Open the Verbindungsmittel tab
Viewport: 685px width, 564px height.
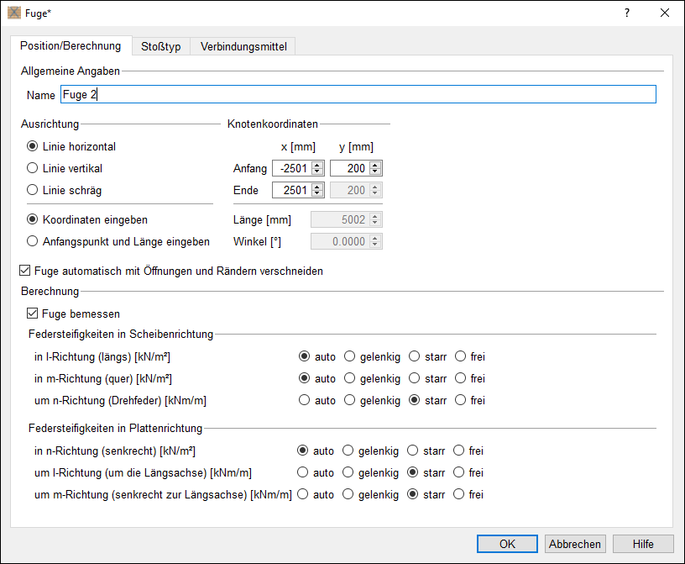pyautogui.click(x=243, y=47)
